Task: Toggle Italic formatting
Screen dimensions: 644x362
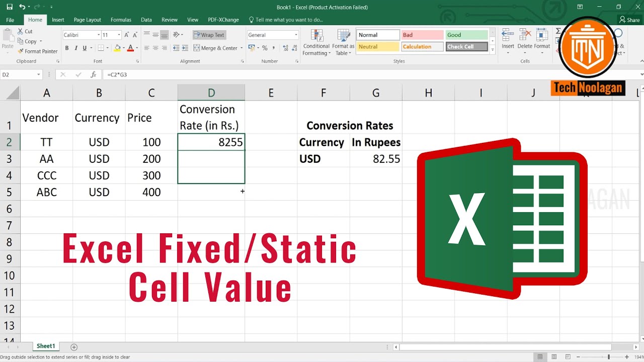Action: click(75, 48)
